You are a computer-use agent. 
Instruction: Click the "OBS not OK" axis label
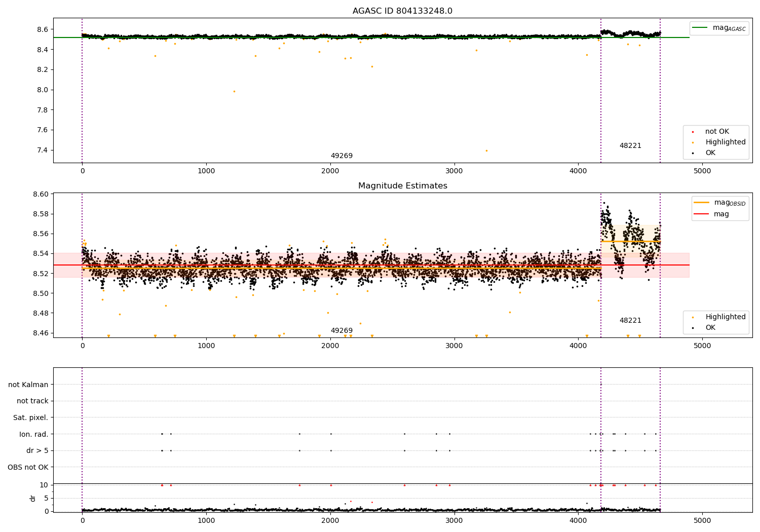point(28,467)
